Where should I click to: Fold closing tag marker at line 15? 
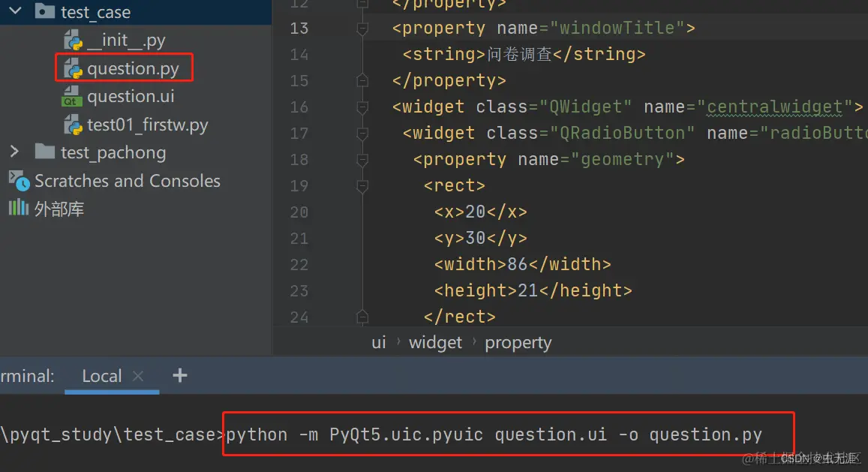pyautogui.click(x=362, y=80)
